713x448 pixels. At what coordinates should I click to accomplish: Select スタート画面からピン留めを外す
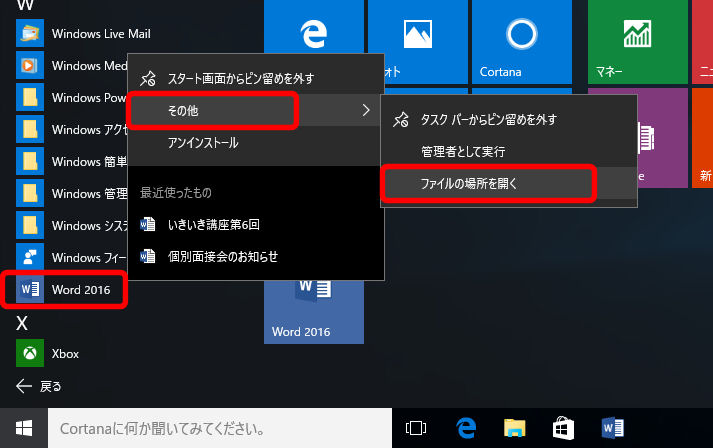256,78
